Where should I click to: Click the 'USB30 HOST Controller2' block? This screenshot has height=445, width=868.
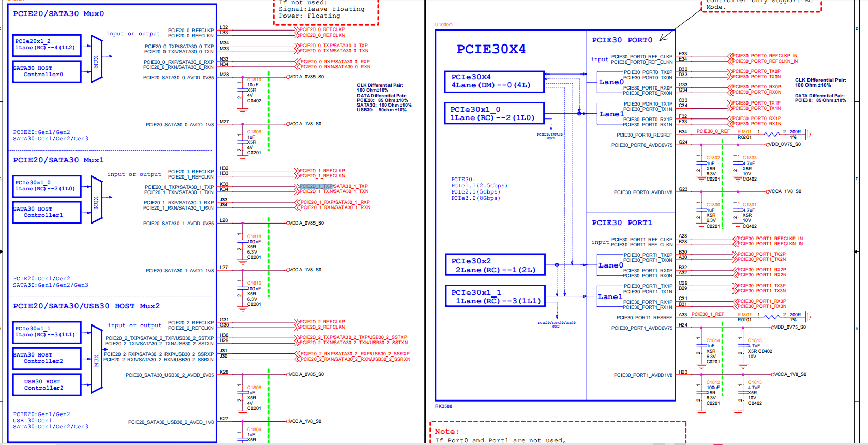47,385
